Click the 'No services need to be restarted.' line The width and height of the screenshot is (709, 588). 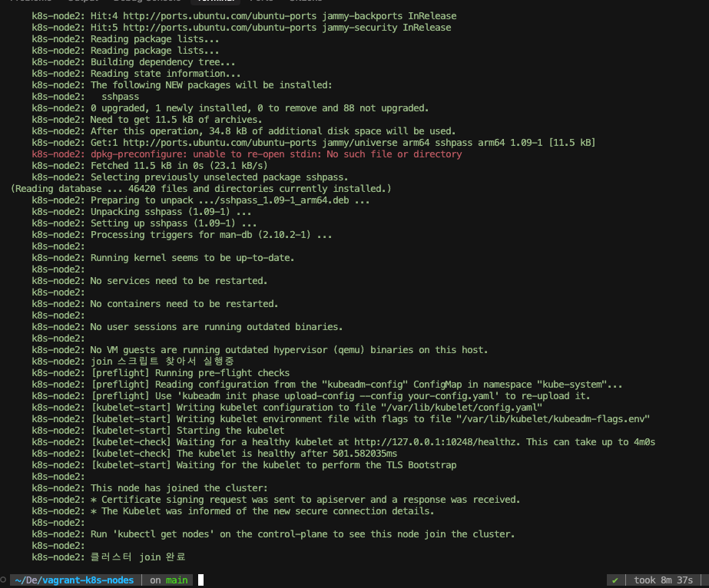click(150, 281)
